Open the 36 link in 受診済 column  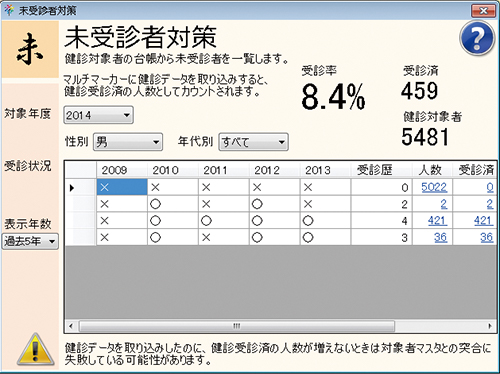tap(487, 237)
